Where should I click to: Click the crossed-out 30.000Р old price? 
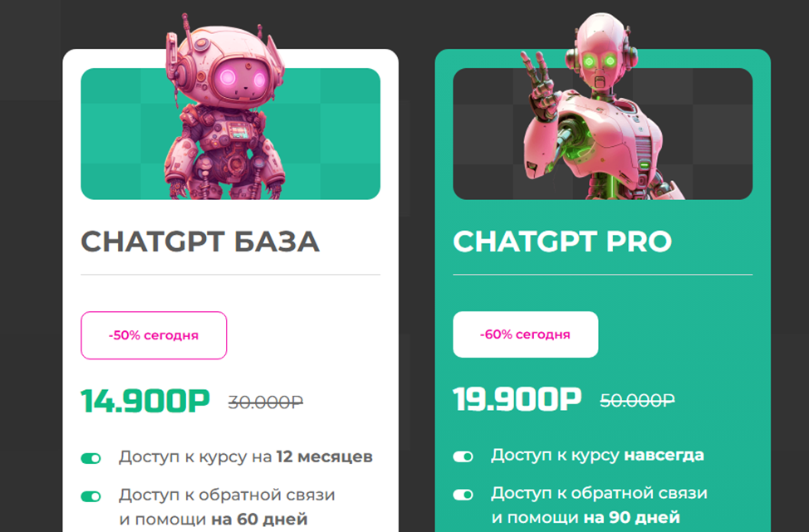click(x=266, y=402)
